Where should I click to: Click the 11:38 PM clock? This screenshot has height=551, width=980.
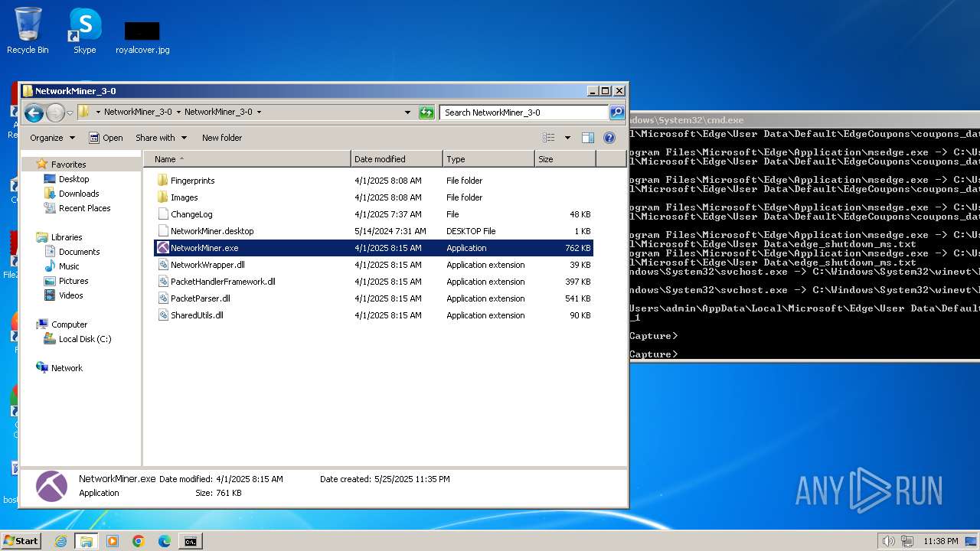(940, 541)
